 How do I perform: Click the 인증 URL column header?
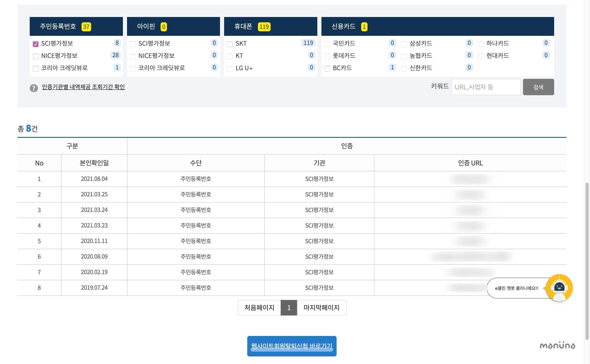pos(470,163)
